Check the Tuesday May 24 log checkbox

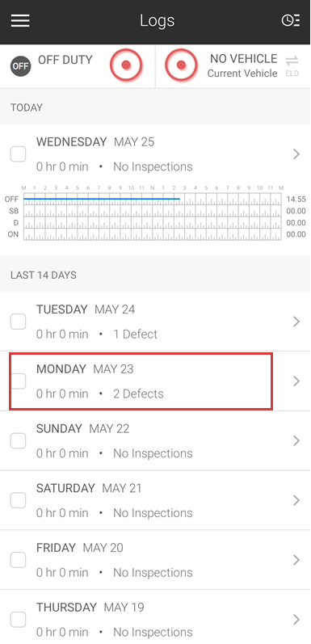click(18, 322)
